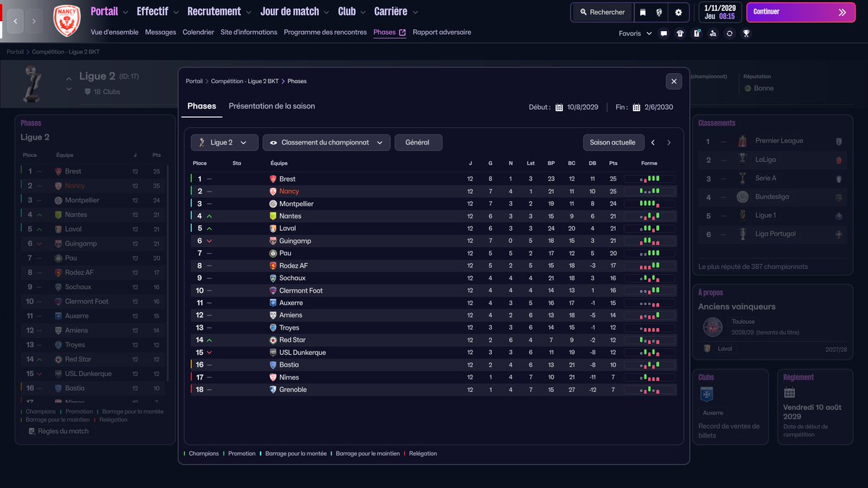Open Programme des rencontres sub-tab
868x488 pixels.
pos(325,33)
